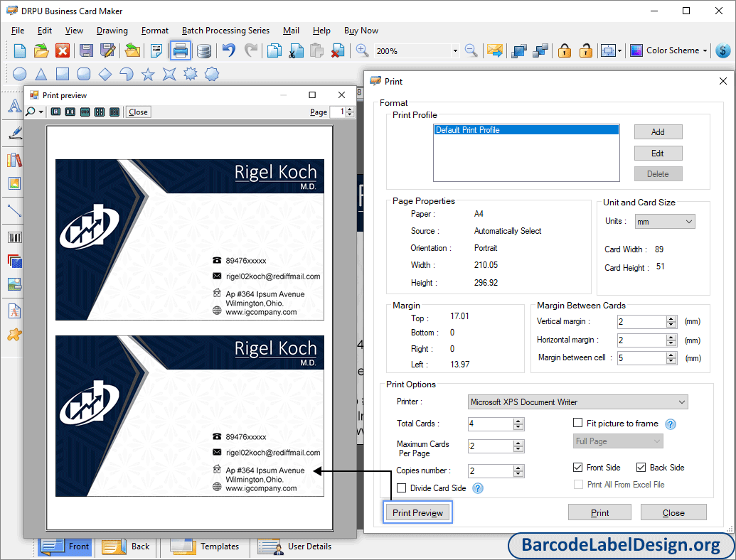Click the blue dollar Buy icon
Viewport: 736px width, 560px height.
point(723,50)
